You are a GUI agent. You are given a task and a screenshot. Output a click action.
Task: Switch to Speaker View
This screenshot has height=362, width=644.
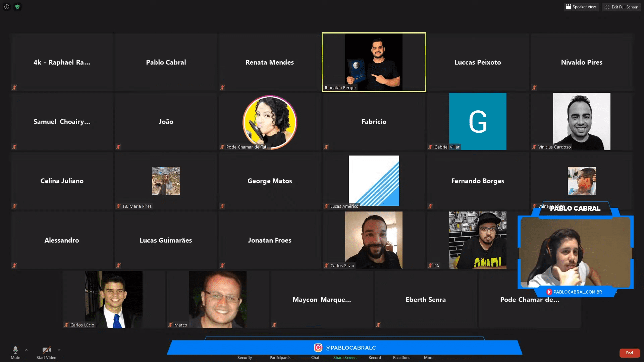coord(581,7)
